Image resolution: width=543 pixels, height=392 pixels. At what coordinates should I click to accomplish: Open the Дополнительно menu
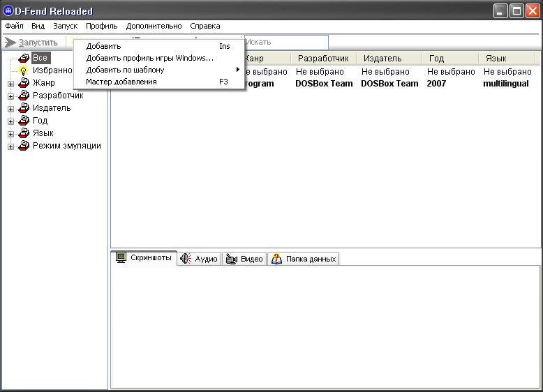coord(154,26)
